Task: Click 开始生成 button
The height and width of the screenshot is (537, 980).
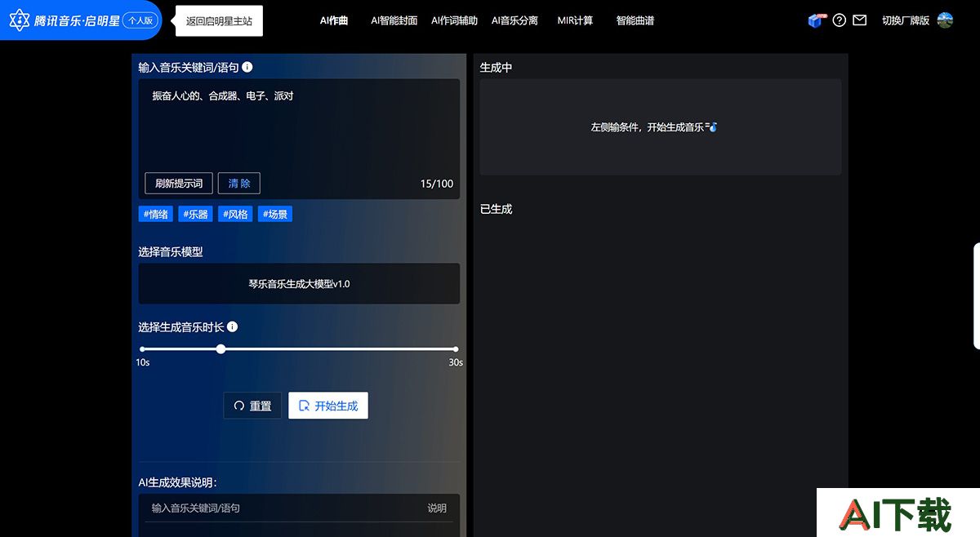Action: click(x=328, y=406)
